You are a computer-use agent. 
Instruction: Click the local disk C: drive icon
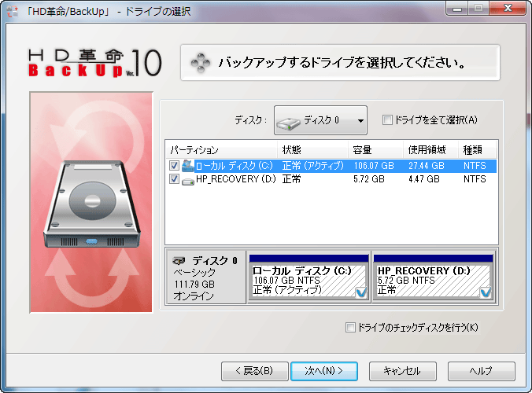tap(187, 165)
